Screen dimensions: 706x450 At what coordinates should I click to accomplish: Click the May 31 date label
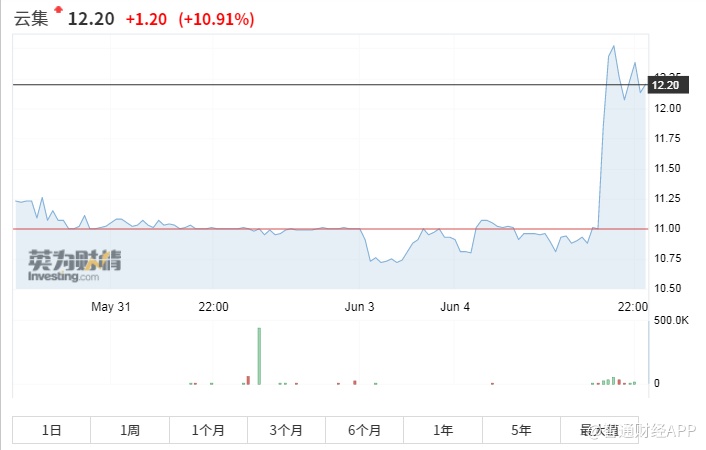(x=111, y=307)
